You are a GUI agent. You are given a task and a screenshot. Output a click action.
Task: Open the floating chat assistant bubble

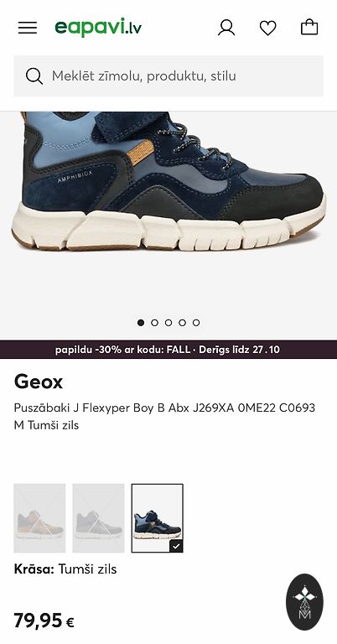pos(304,602)
